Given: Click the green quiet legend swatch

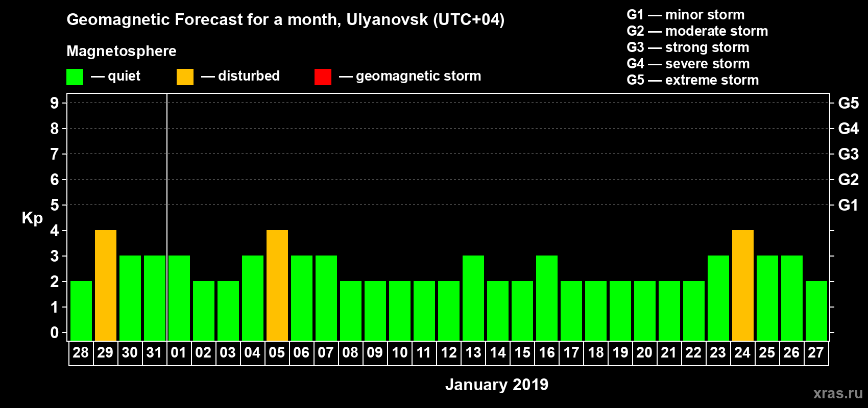Looking at the screenshot, I should 75,77.
